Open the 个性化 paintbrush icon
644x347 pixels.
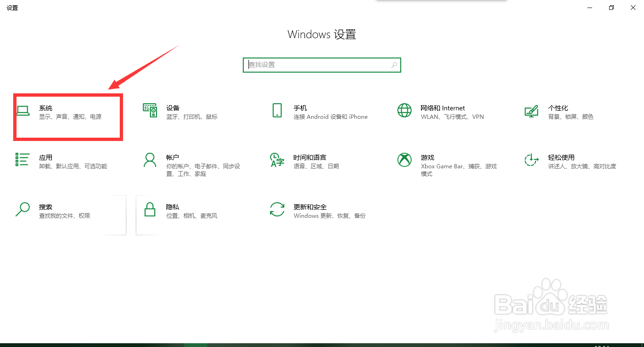531,111
